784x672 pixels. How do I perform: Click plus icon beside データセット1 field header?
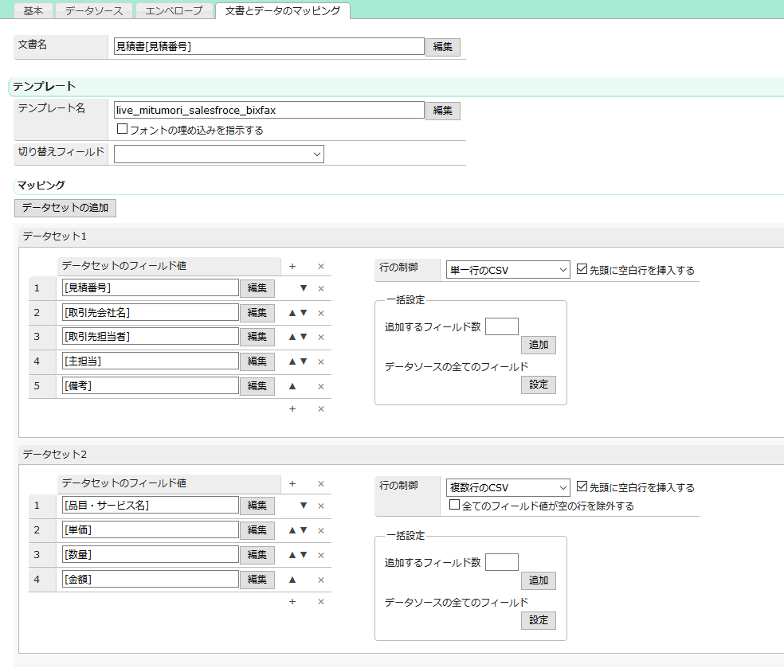[292, 267]
